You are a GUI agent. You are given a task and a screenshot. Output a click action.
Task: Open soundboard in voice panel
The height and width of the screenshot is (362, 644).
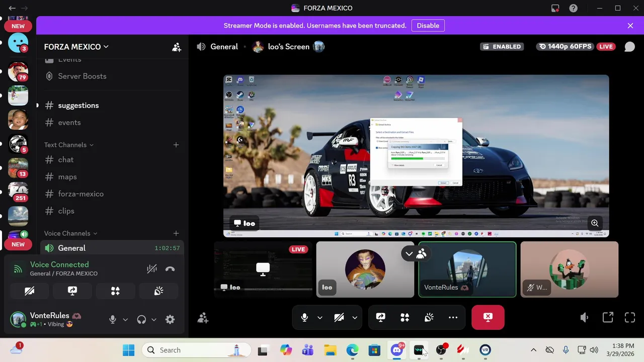pos(158,291)
